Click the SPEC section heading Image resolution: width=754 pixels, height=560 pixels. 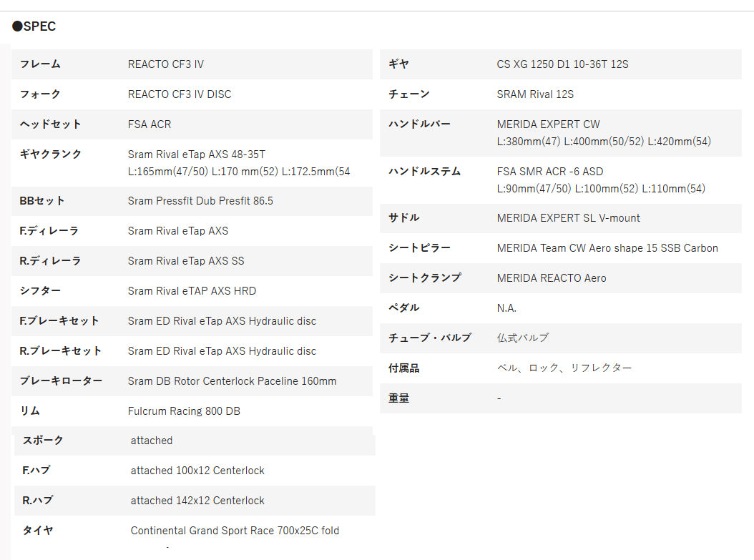[x=34, y=26]
